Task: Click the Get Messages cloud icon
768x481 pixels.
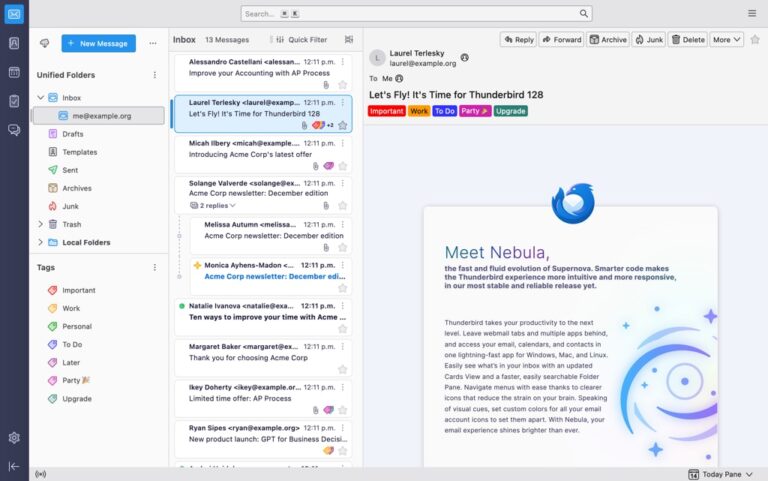Action: coord(45,44)
